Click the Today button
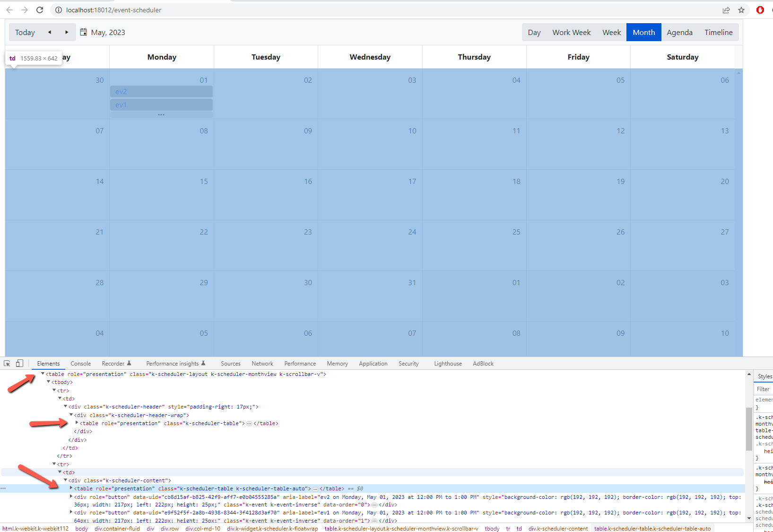Image resolution: width=773 pixels, height=532 pixels. 25,32
